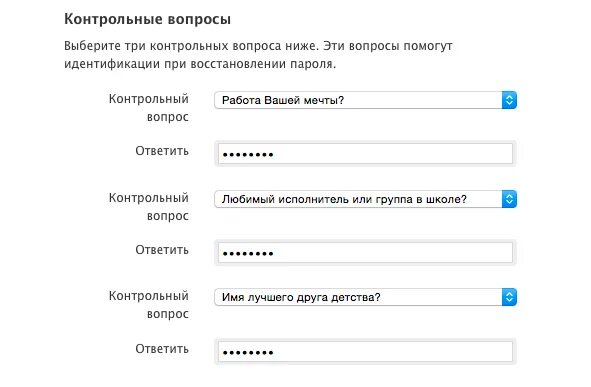Click the masked dots in the childhood friend answer

coord(248,353)
